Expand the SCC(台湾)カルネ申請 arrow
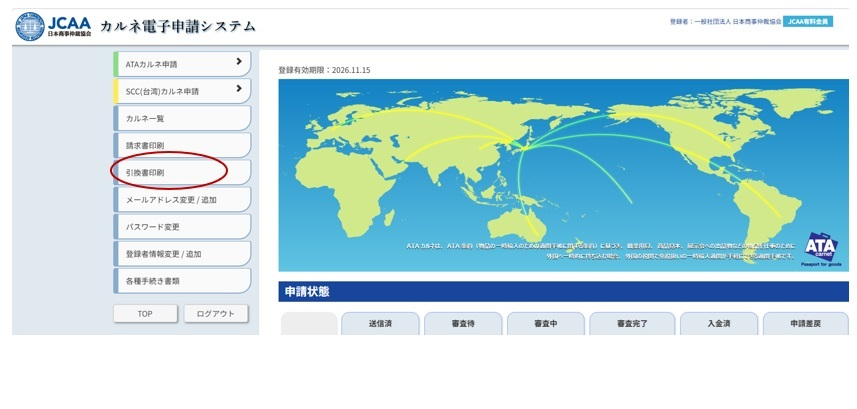The height and width of the screenshot is (409, 857). [238, 90]
